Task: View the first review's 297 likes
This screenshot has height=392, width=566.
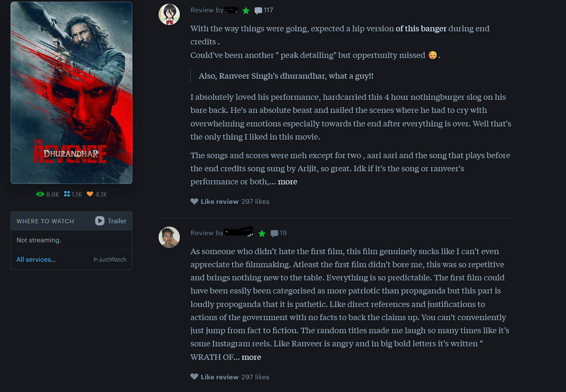Action: (x=256, y=202)
